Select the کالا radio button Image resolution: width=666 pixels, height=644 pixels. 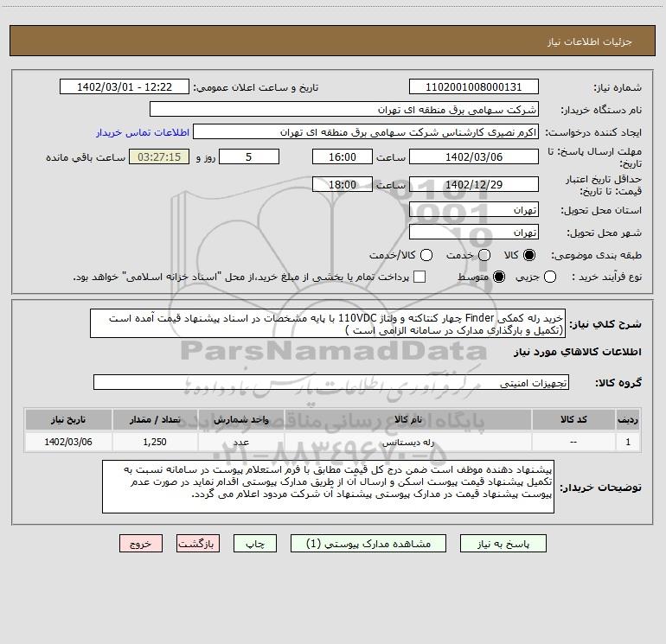pos(529,255)
